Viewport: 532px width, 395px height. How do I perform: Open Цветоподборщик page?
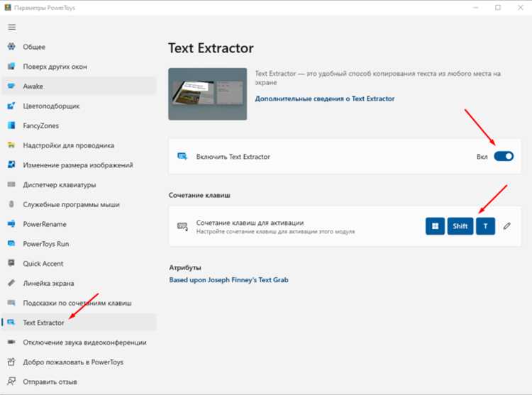[79, 106]
